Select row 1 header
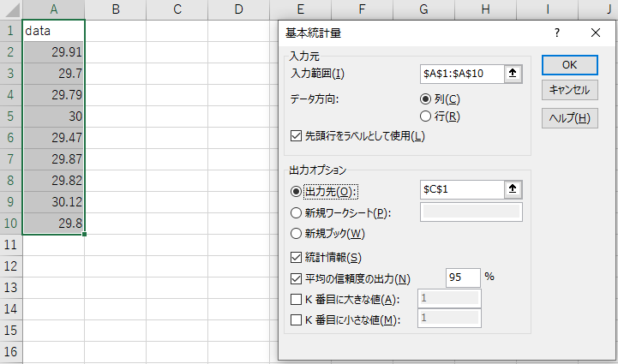Viewport: 618px width, 364px height. pyautogui.click(x=10, y=31)
